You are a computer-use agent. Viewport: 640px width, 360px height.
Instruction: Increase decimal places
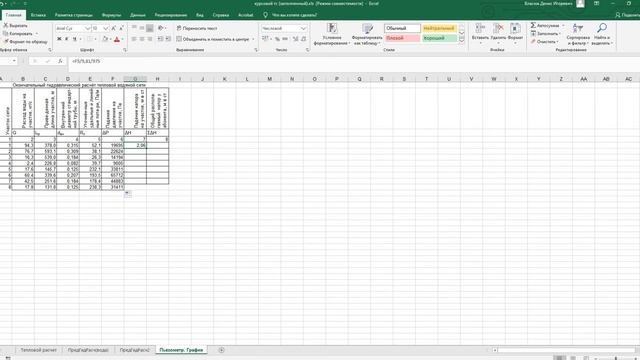(296, 39)
